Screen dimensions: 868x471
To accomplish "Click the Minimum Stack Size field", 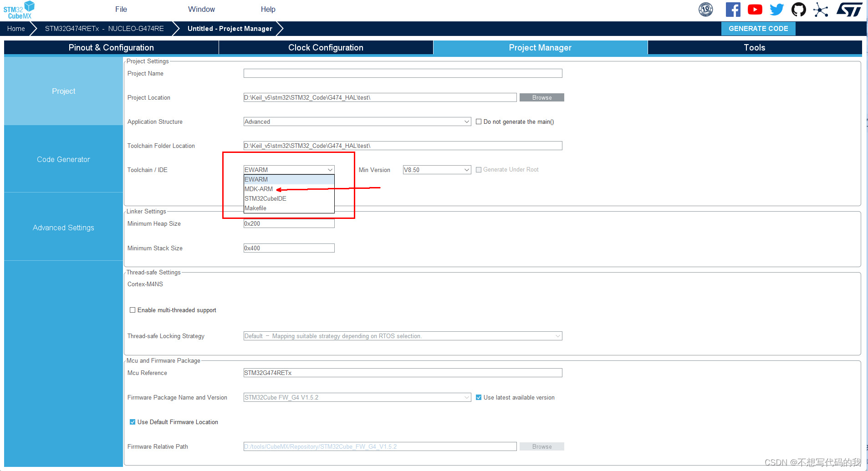I will click(x=289, y=248).
